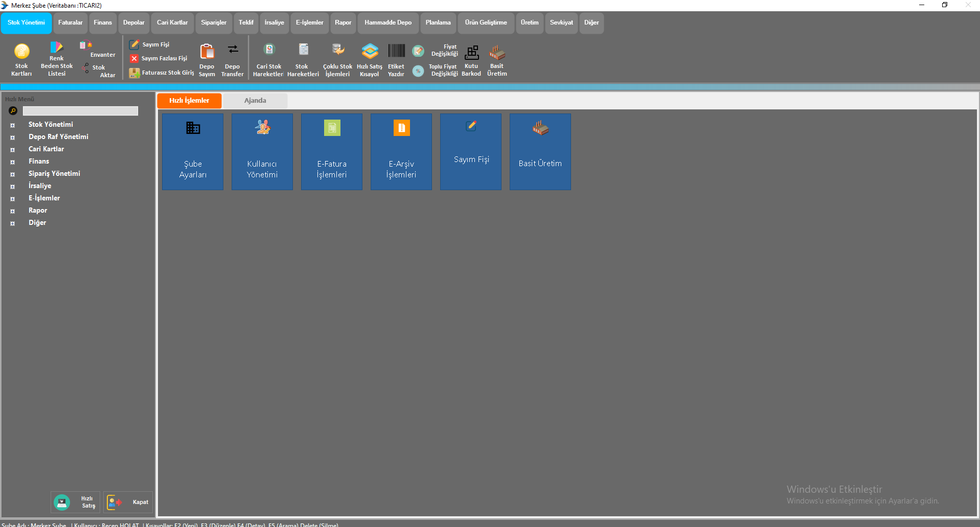Click the Kapat button
980x527 pixels.
click(128, 502)
